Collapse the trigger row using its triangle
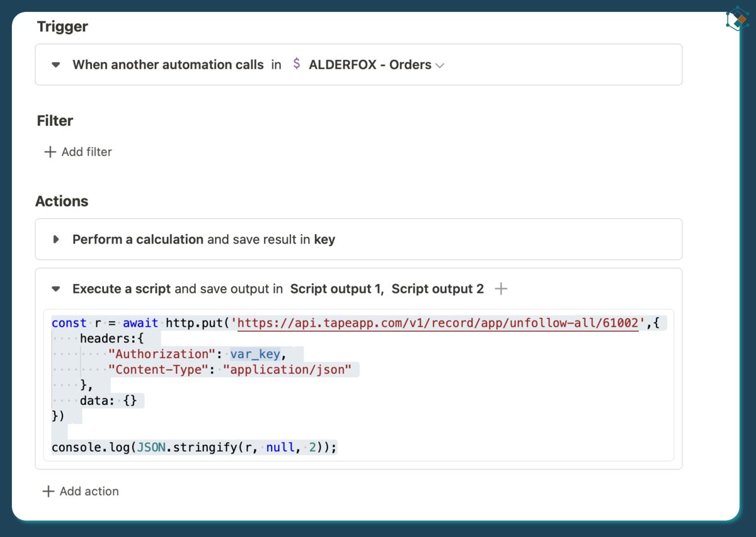This screenshot has height=537, width=756. 56,64
